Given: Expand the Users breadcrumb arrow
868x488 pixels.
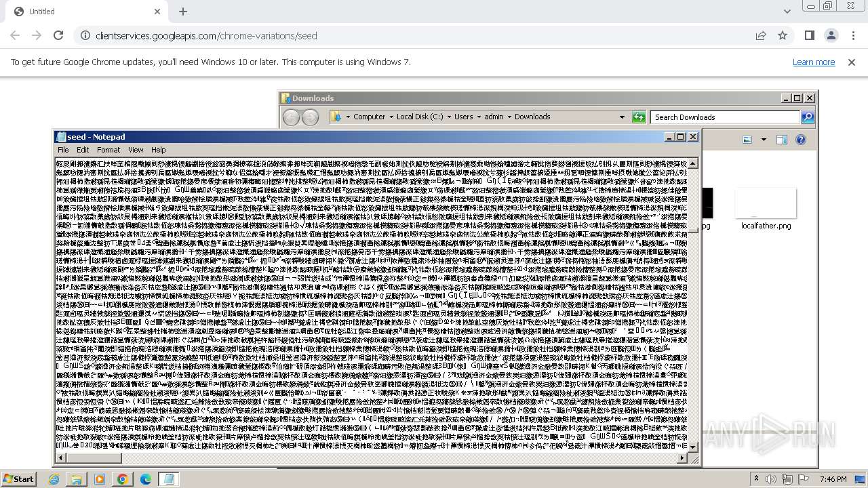Looking at the screenshot, I should (x=479, y=117).
